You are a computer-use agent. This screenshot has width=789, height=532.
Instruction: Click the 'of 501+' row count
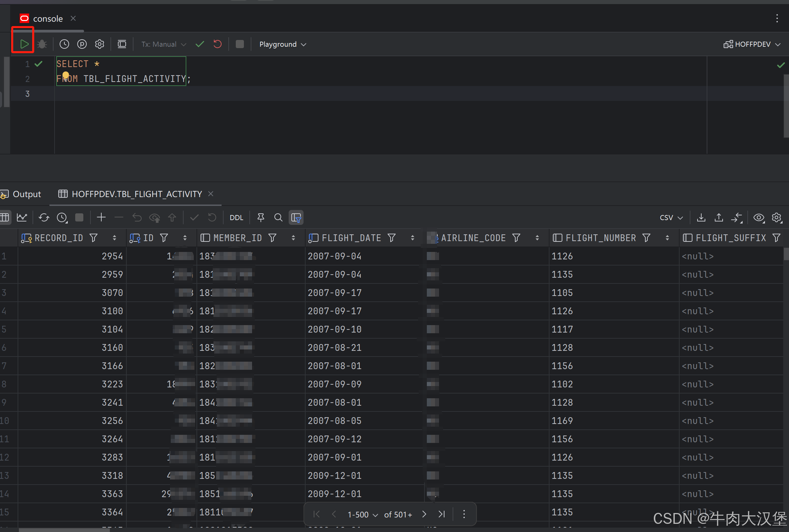point(398,515)
